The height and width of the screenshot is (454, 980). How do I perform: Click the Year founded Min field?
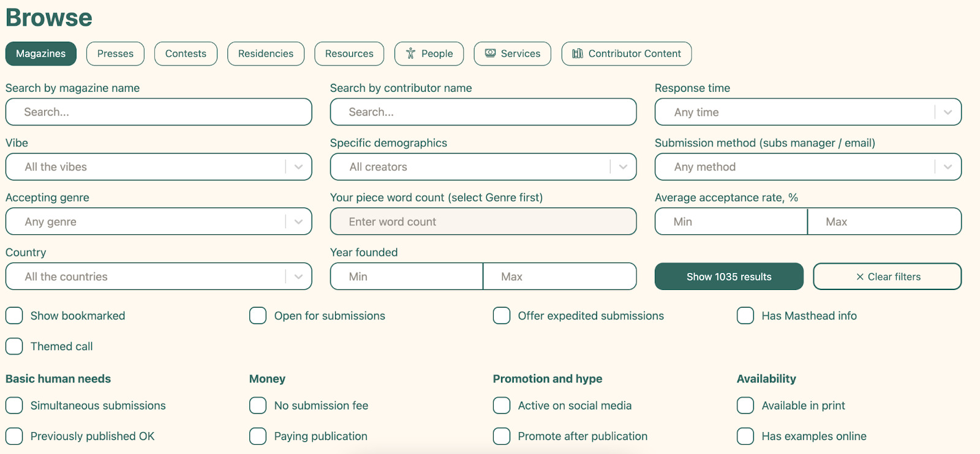[x=407, y=277]
